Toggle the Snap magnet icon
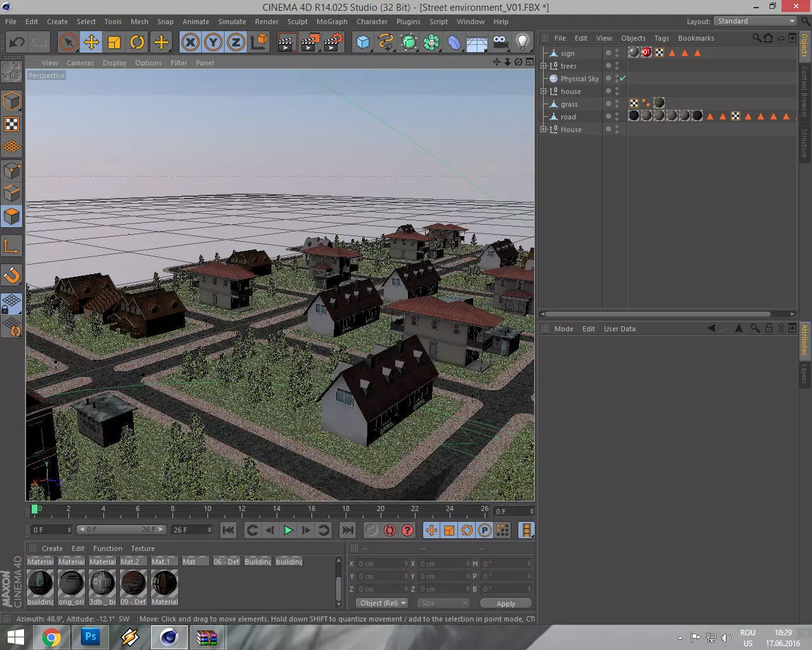812x650 pixels. click(x=12, y=275)
